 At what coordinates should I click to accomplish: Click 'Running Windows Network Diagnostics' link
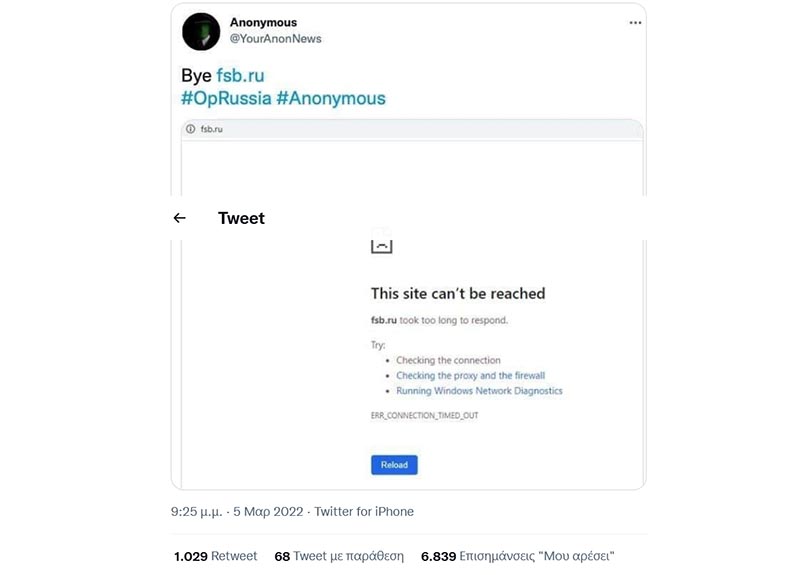[x=479, y=391]
